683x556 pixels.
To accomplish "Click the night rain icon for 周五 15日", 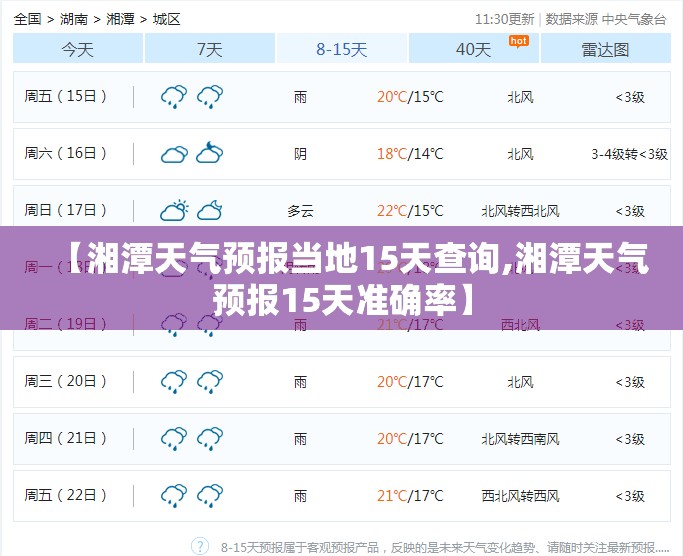I will point(210,97).
